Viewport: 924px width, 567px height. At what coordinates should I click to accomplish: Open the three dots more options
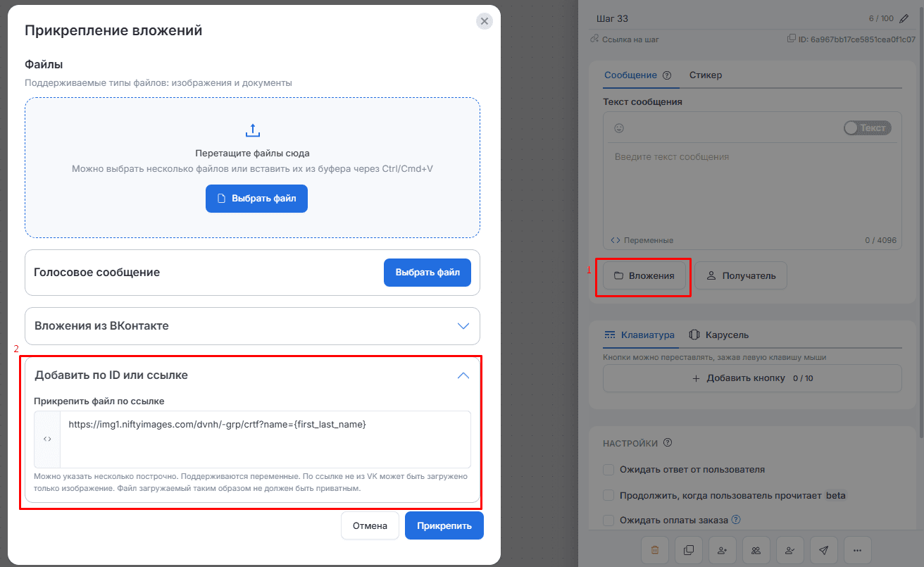click(x=858, y=550)
